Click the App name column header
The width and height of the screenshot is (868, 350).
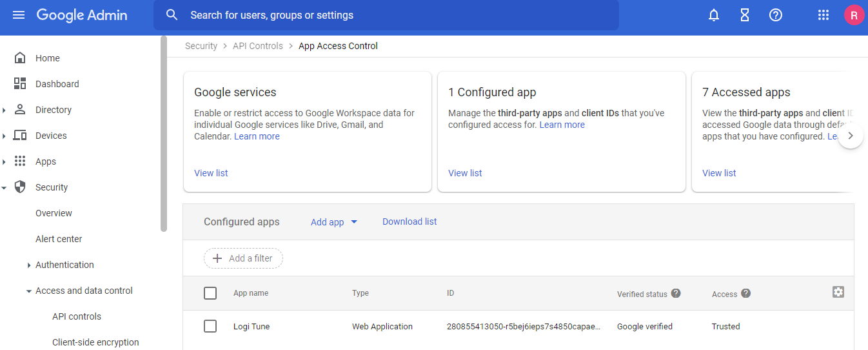tap(251, 293)
